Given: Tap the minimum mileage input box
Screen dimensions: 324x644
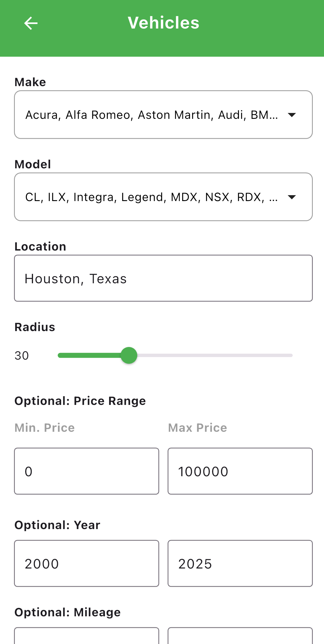Looking at the screenshot, I should tap(86, 636).
